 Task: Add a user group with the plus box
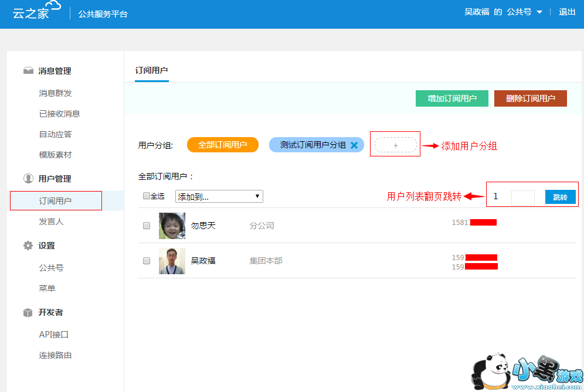(x=396, y=145)
